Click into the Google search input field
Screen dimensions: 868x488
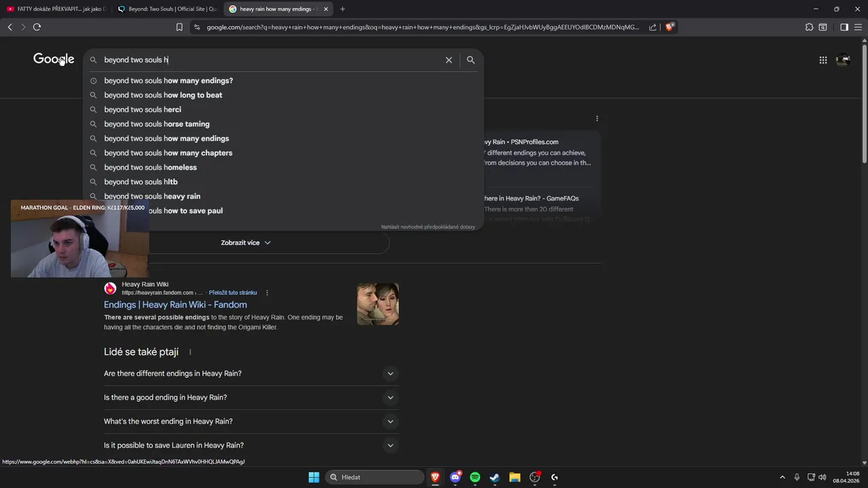coord(271,60)
